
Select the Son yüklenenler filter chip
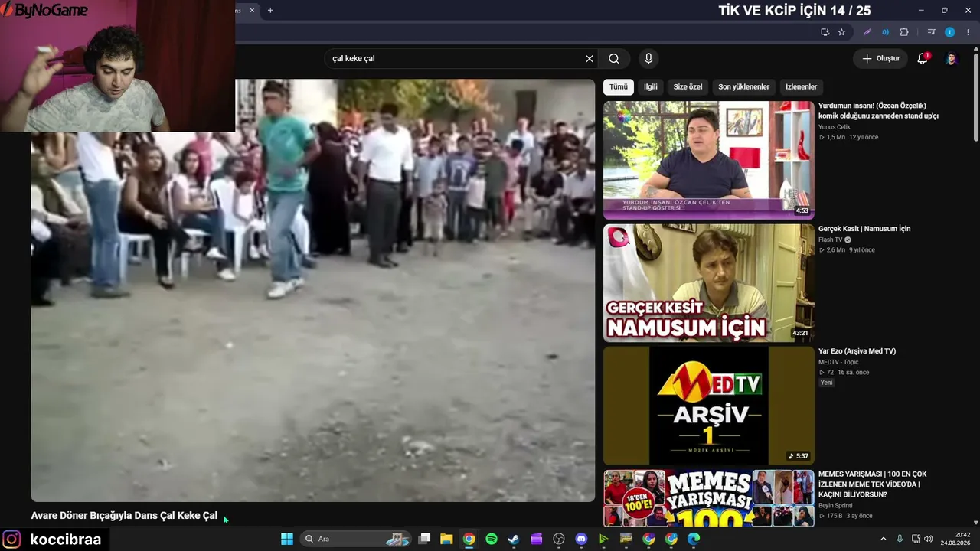[743, 86]
